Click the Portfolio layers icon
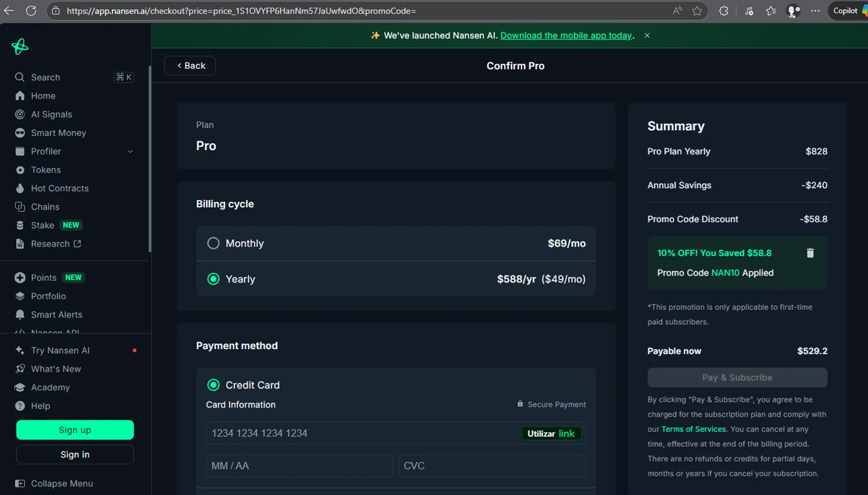This screenshot has height=495, width=868. [x=20, y=296]
